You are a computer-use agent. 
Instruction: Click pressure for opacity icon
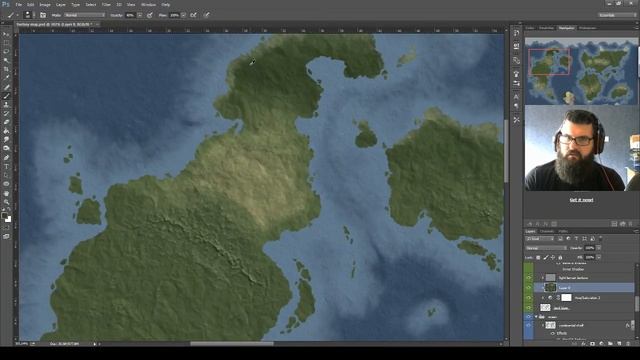click(150, 15)
